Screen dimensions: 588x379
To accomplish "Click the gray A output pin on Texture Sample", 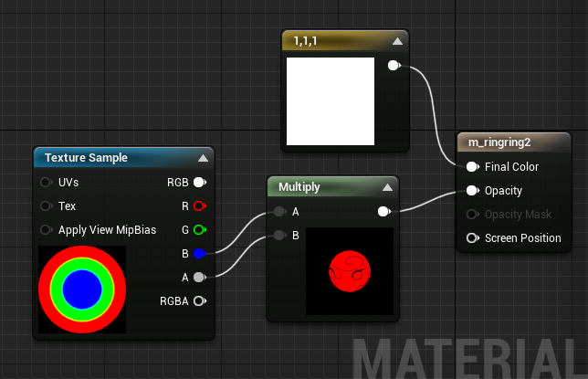I will [200, 278].
